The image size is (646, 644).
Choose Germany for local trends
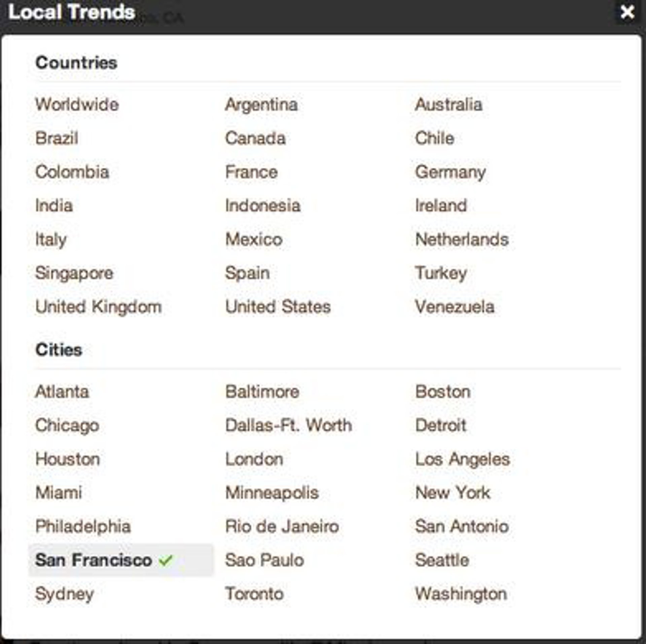(450, 172)
